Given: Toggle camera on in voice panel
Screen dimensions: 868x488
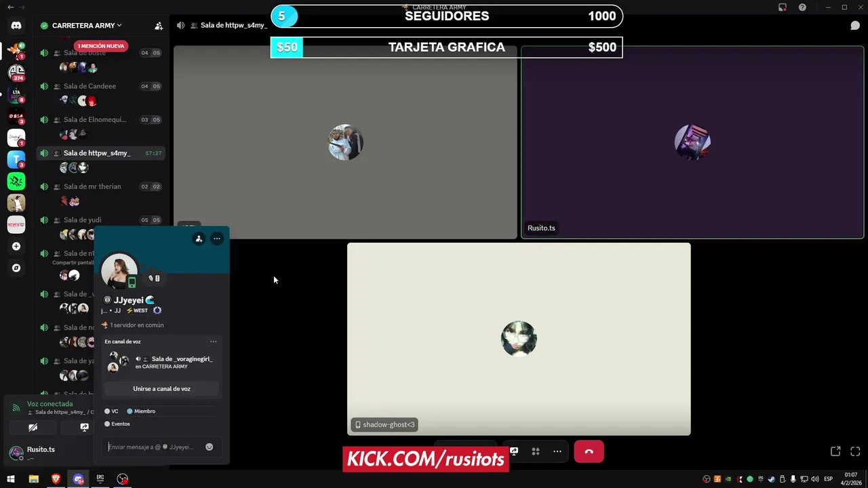Looking at the screenshot, I should [x=33, y=428].
